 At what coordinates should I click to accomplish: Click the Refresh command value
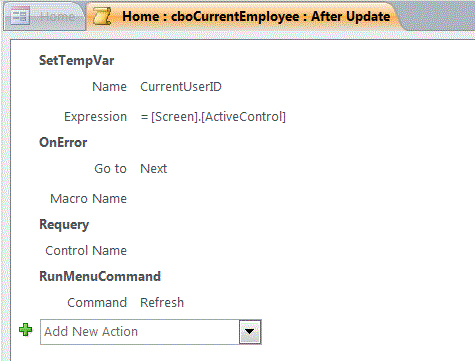click(162, 303)
